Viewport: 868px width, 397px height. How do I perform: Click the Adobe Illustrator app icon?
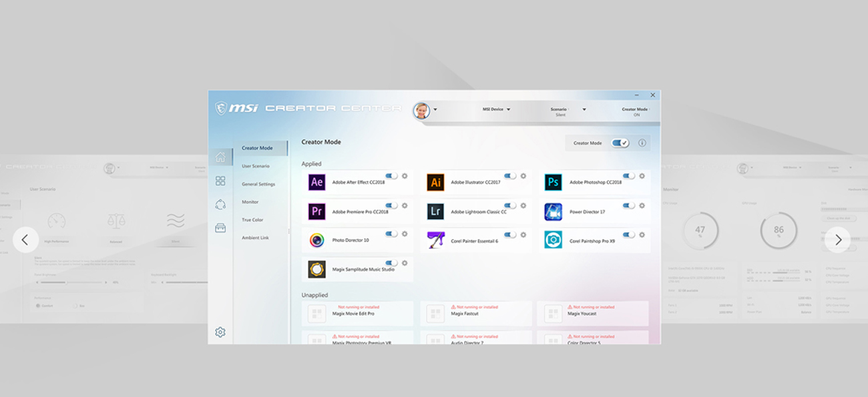pyautogui.click(x=435, y=182)
